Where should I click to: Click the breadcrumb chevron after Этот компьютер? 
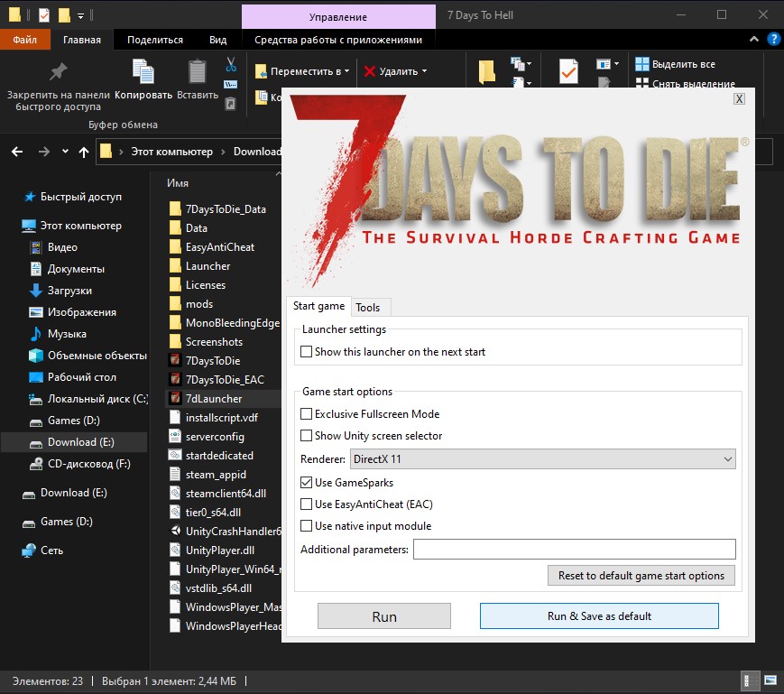point(223,152)
